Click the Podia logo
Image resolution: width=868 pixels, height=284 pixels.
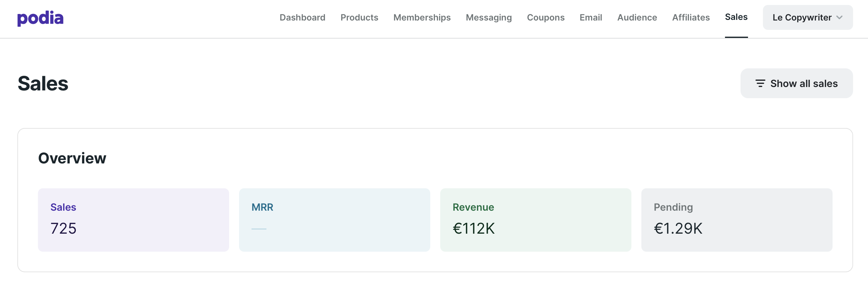pos(40,18)
